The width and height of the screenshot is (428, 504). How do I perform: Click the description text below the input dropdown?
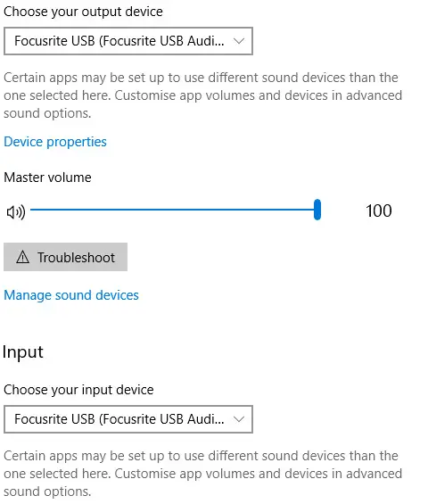point(202,474)
